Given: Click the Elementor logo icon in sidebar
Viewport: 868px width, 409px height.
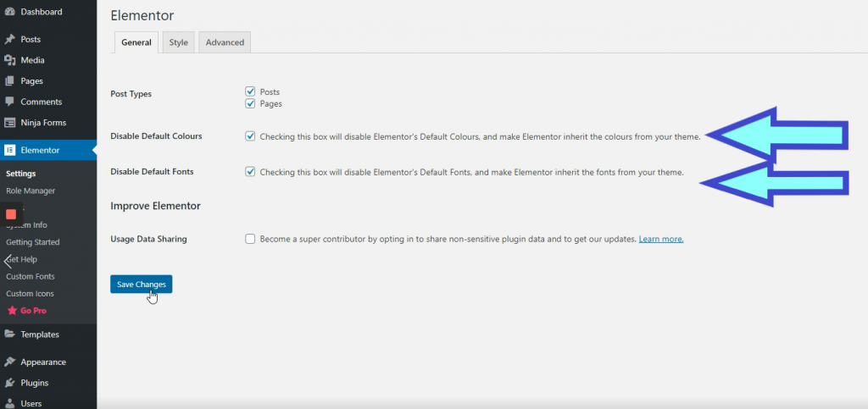Looking at the screenshot, I should click(9, 151).
